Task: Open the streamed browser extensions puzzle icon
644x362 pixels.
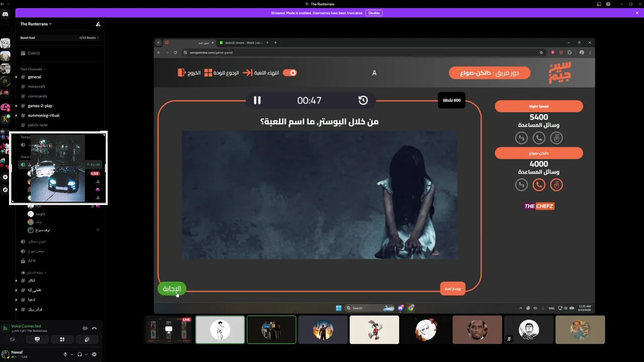Action: 570,52
